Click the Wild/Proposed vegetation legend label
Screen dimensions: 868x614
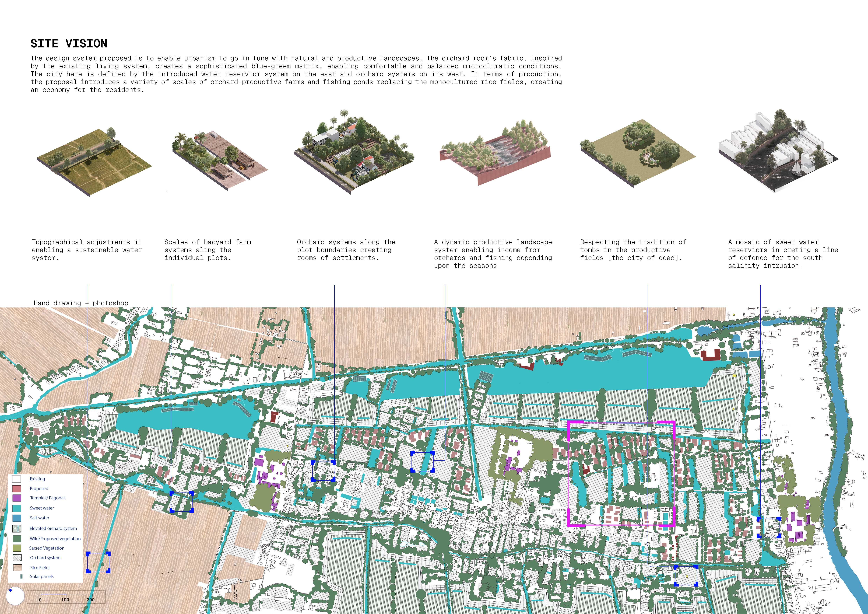(x=55, y=539)
